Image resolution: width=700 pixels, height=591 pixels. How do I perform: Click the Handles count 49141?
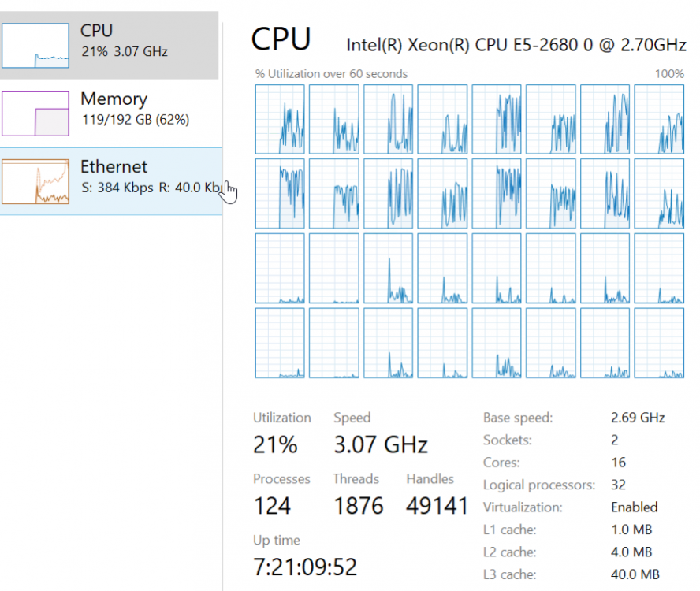pos(437,506)
